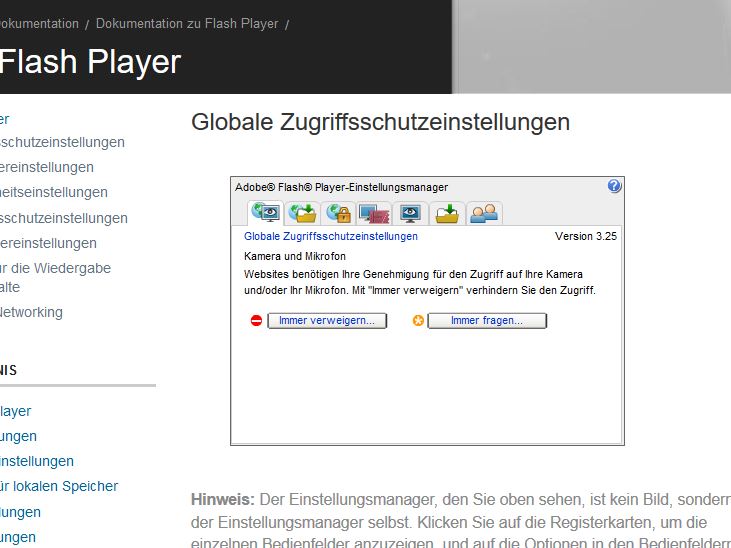The height and width of the screenshot is (548, 731).
Task: Open the global privacy settings tab icon
Action: tap(265, 213)
